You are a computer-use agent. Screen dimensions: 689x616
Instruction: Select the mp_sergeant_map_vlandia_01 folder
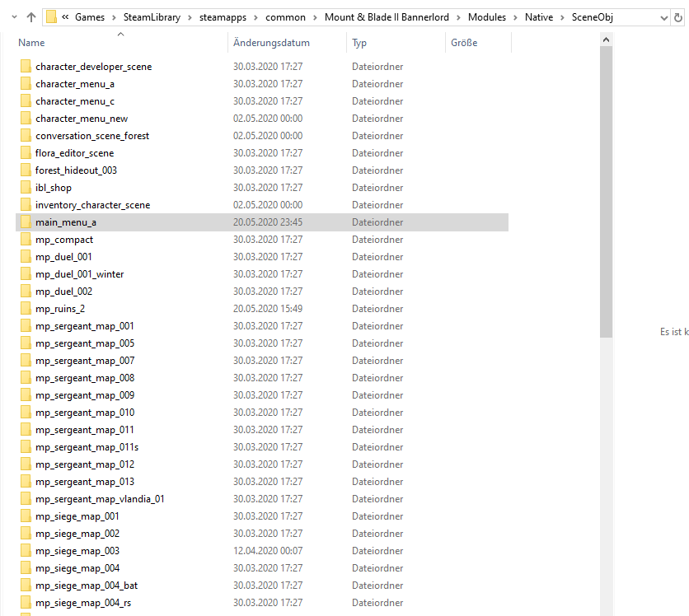coord(100,499)
